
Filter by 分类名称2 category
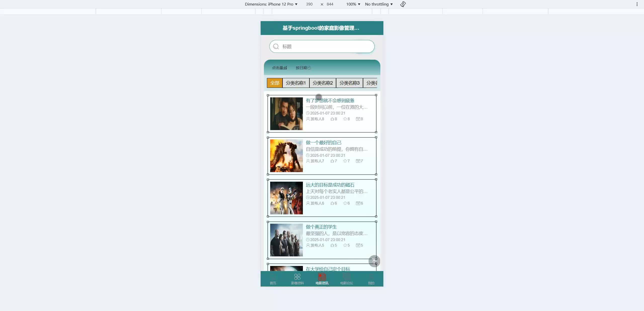click(323, 83)
